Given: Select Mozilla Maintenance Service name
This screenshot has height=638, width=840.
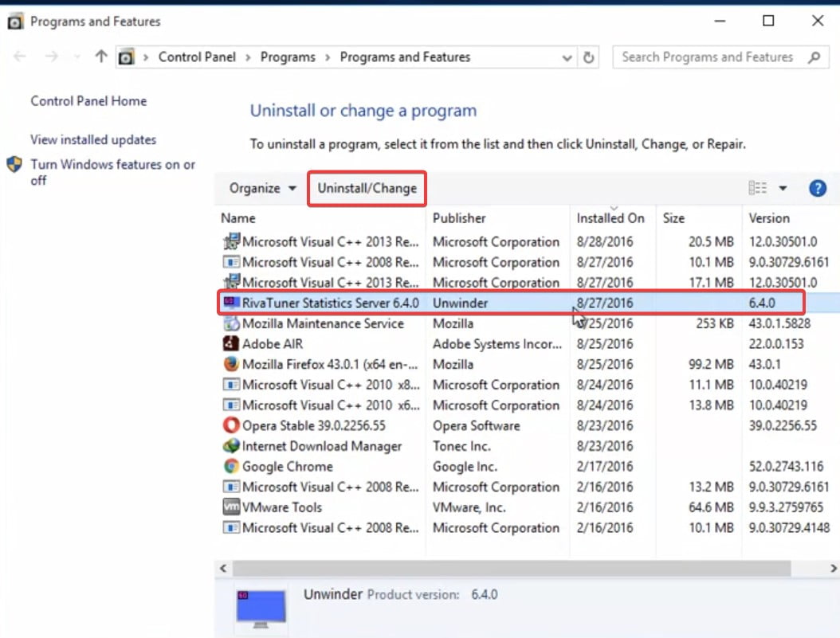Looking at the screenshot, I should coord(323,323).
